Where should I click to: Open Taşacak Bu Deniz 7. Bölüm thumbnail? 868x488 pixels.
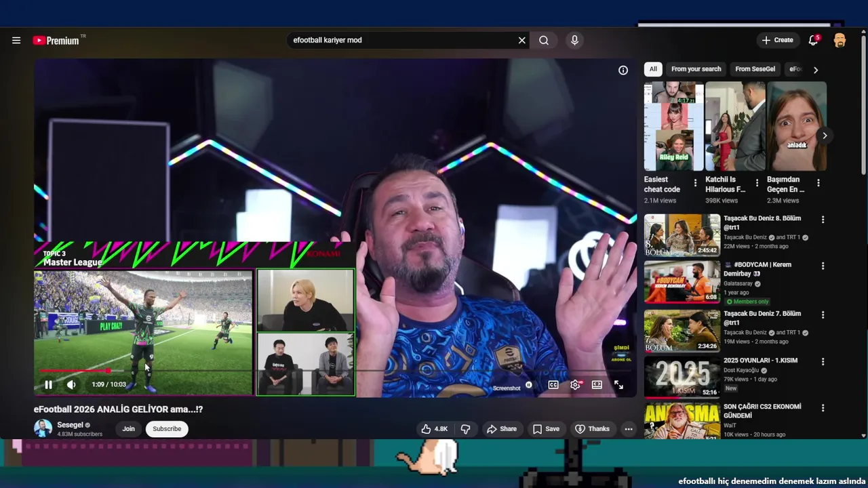click(x=682, y=331)
